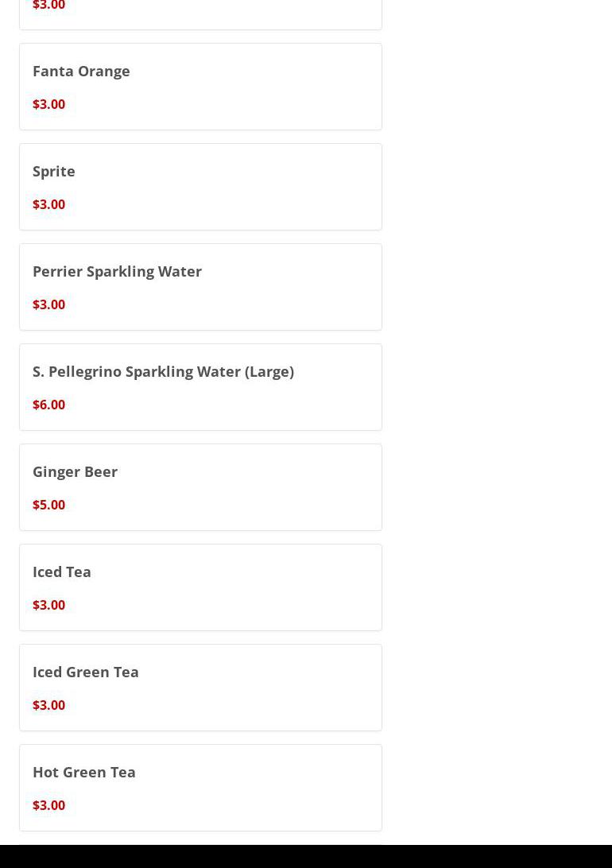Click the Perrier Sparkling Water $3.00 price

pyautogui.click(x=48, y=304)
